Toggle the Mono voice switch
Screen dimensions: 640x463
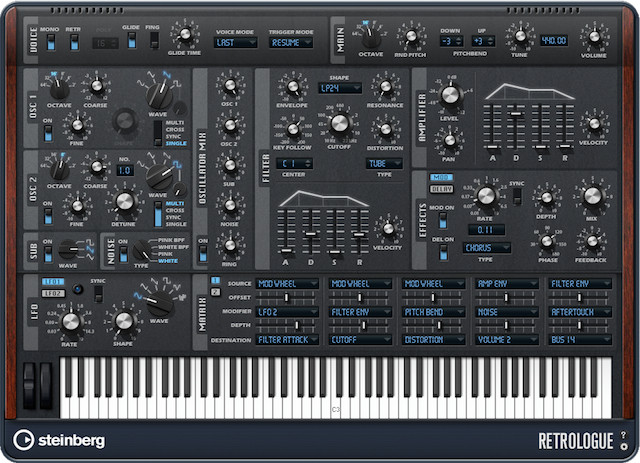(x=51, y=42)
